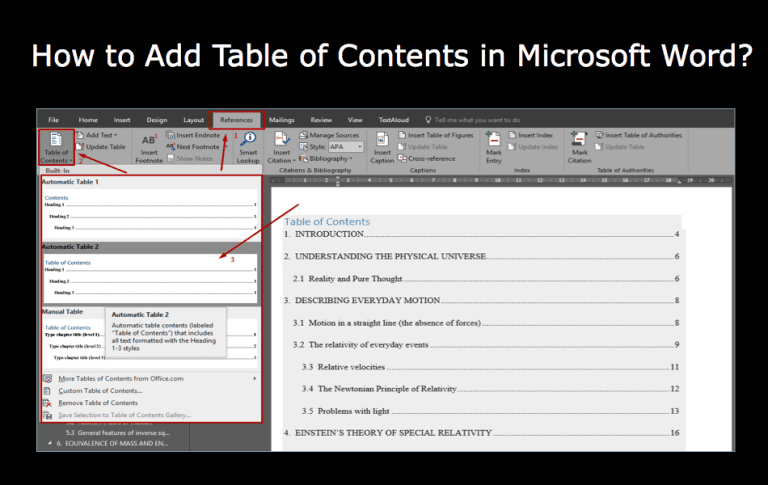Switch to the Layout tab
Screen dimensions: 768x485
(193, 120)
